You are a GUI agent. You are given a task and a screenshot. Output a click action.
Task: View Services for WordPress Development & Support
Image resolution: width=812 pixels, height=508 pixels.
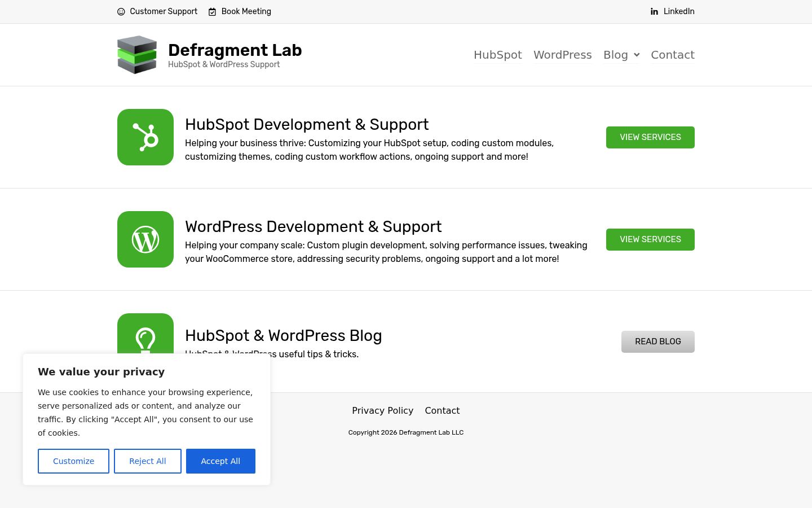[650, 239]
